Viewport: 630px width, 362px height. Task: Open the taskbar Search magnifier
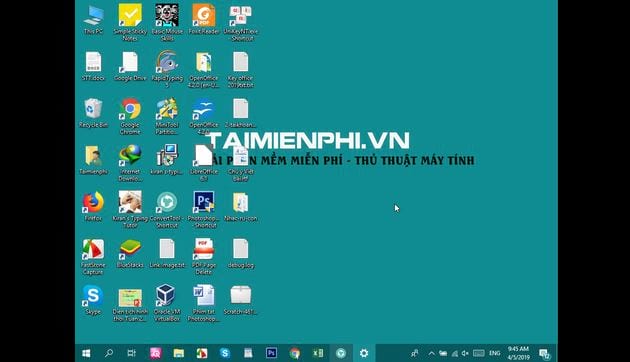click(x=108, y=353)
